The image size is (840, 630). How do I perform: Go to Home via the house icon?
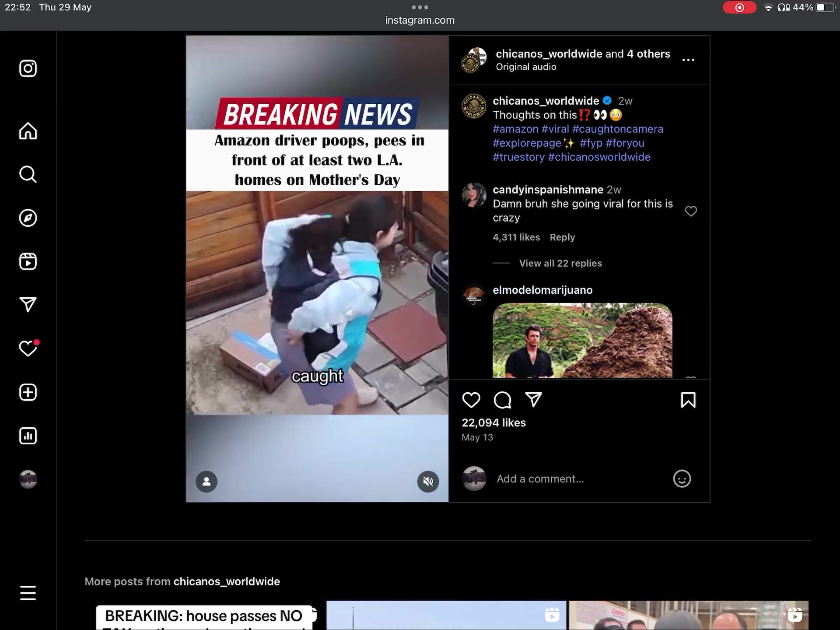(28, 130)
